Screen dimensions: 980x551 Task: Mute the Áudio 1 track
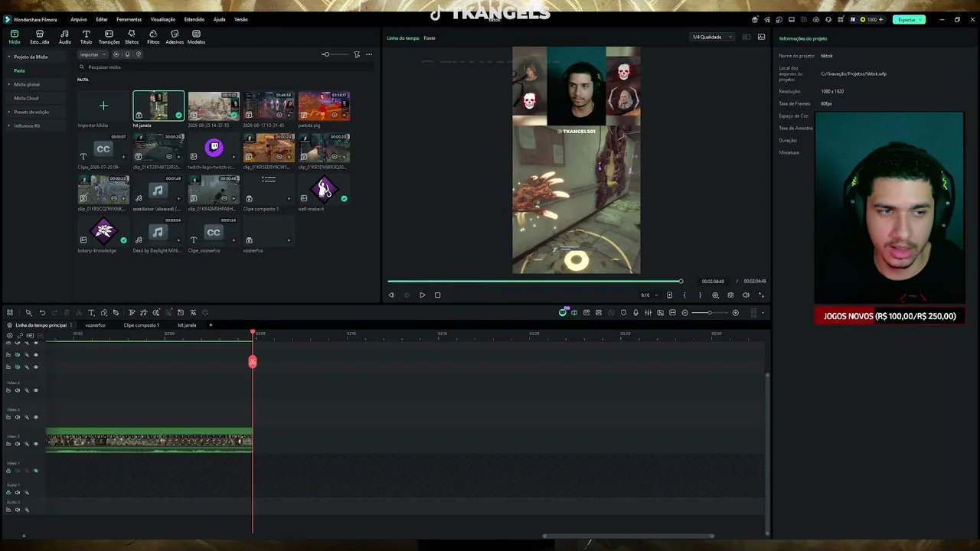click(18, 492)
